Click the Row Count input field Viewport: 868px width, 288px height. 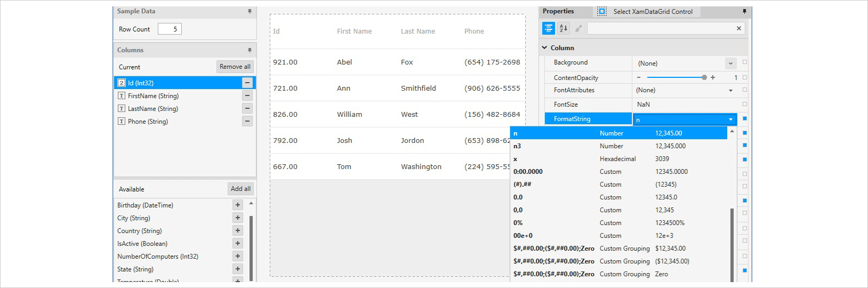click(170, 29)
